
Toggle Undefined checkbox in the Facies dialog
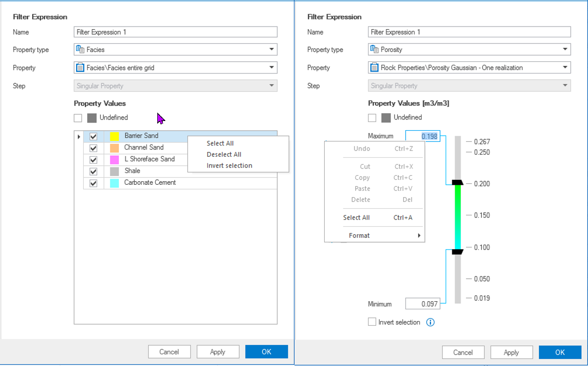78,118
